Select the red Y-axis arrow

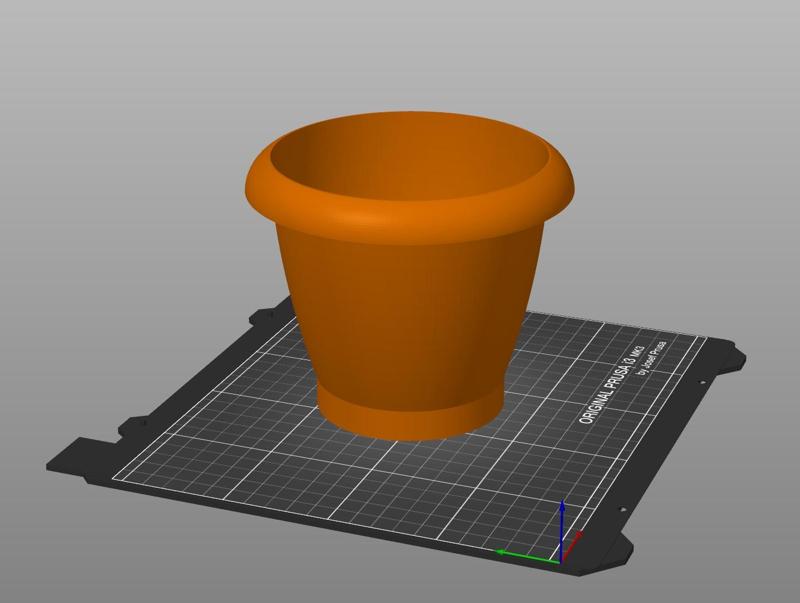pos(578,533)
